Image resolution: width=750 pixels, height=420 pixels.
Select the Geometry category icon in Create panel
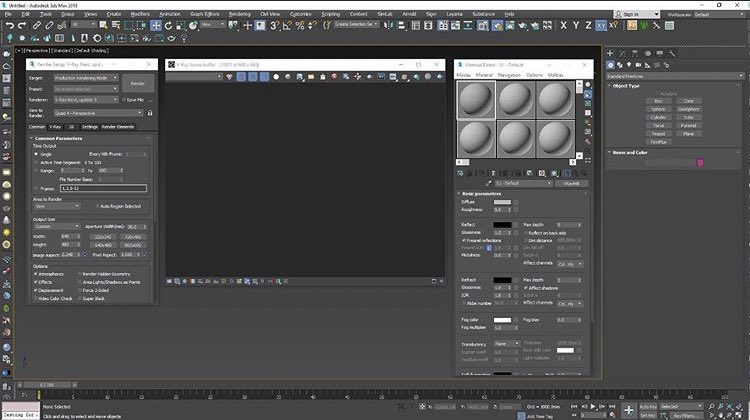pyautogui.click(x=610, y=65)
